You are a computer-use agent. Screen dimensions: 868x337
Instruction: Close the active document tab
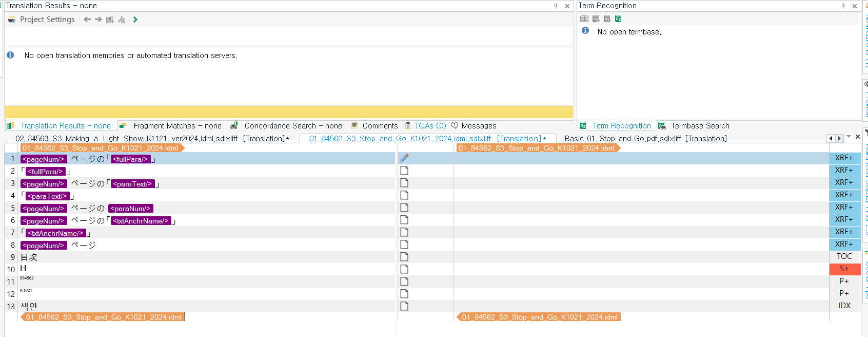[858, 137]
